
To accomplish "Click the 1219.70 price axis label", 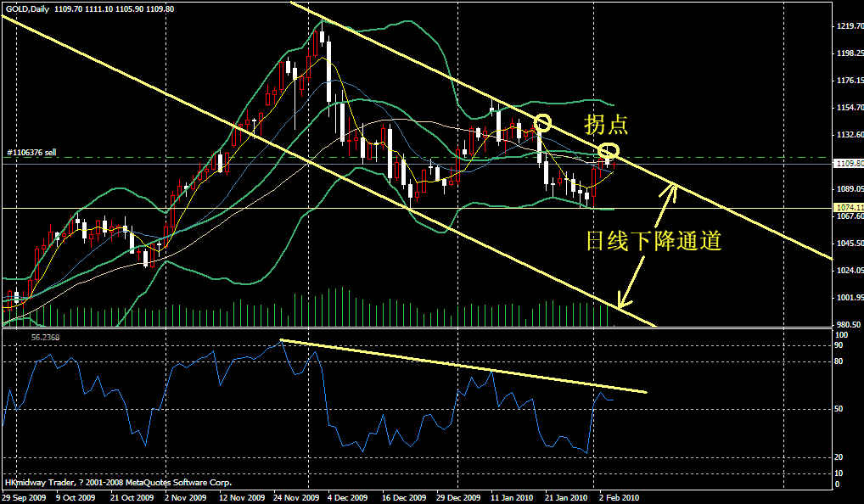I will [x=850, y=26].
